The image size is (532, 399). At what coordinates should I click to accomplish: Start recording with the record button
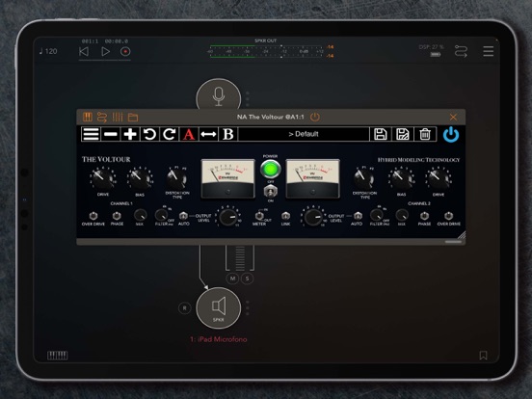click(125, 52)
